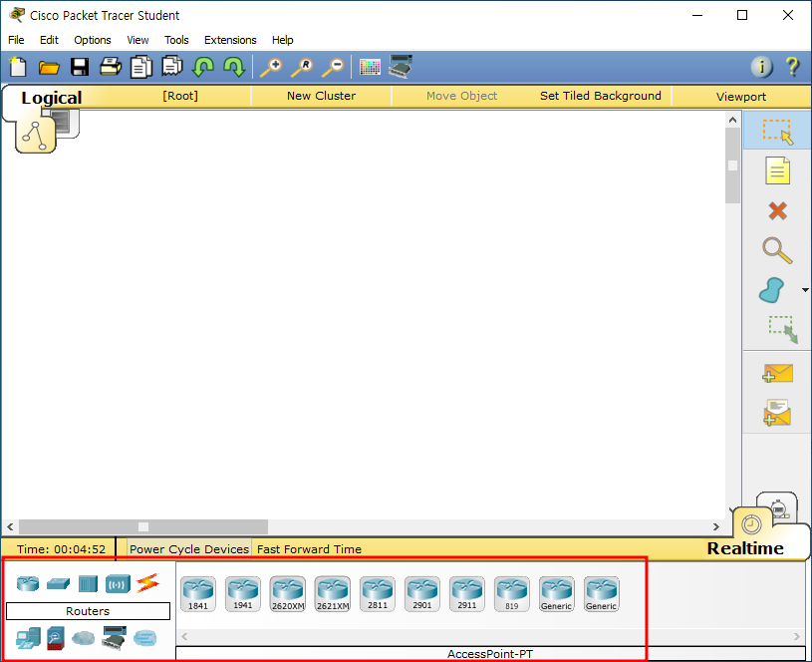Screen dimensions: 812x662
Task: Expand the draw shape dropdown arrow
Action: (805, 290)
